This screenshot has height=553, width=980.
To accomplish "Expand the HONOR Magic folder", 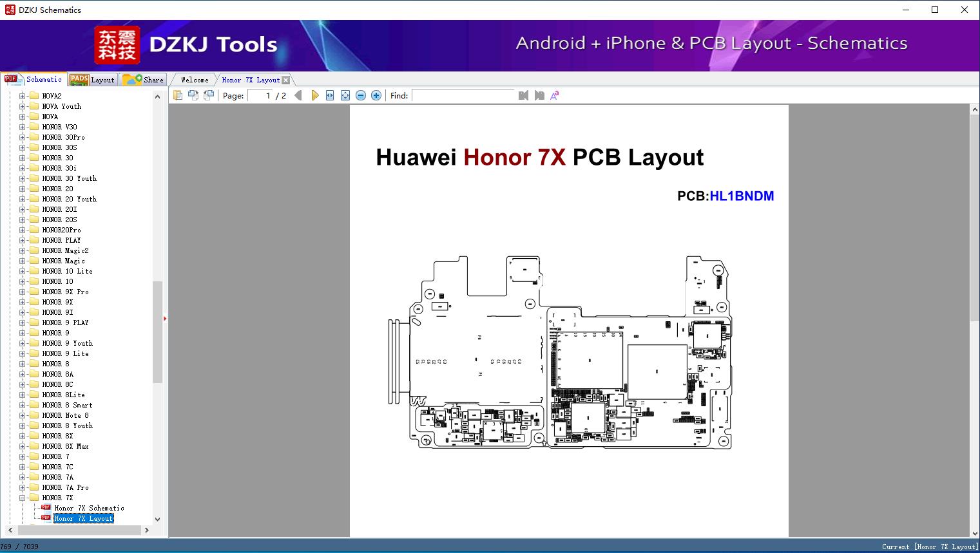I will [x=22, y=261].
